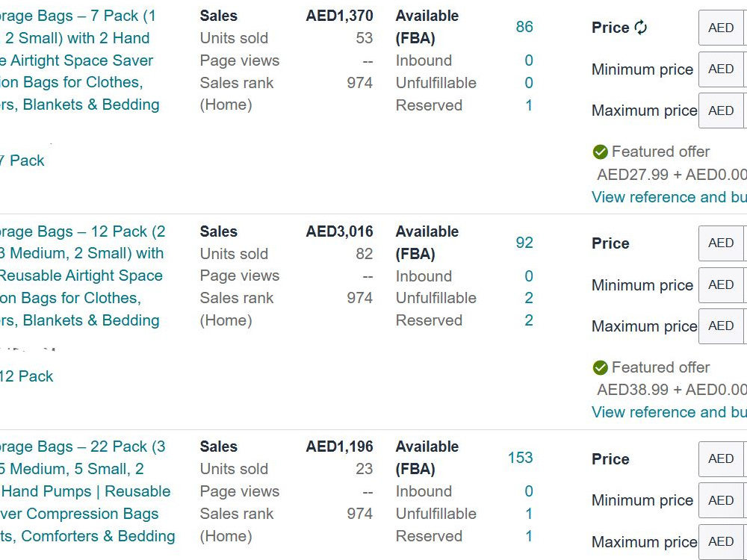Open the 7 Pack storage bags product title
The width and height of the screenshot is (747, 560).
coord(80,60)
